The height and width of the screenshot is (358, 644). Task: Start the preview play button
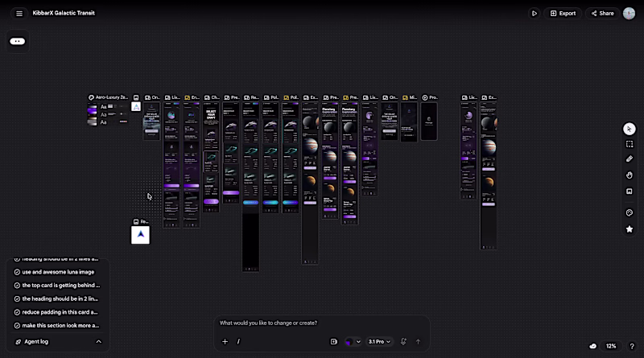coord(535,13)
